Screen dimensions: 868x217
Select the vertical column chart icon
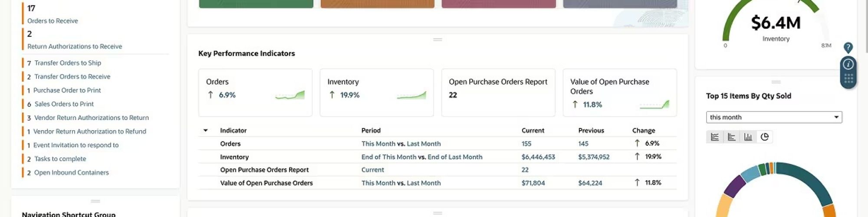point(748,137)
